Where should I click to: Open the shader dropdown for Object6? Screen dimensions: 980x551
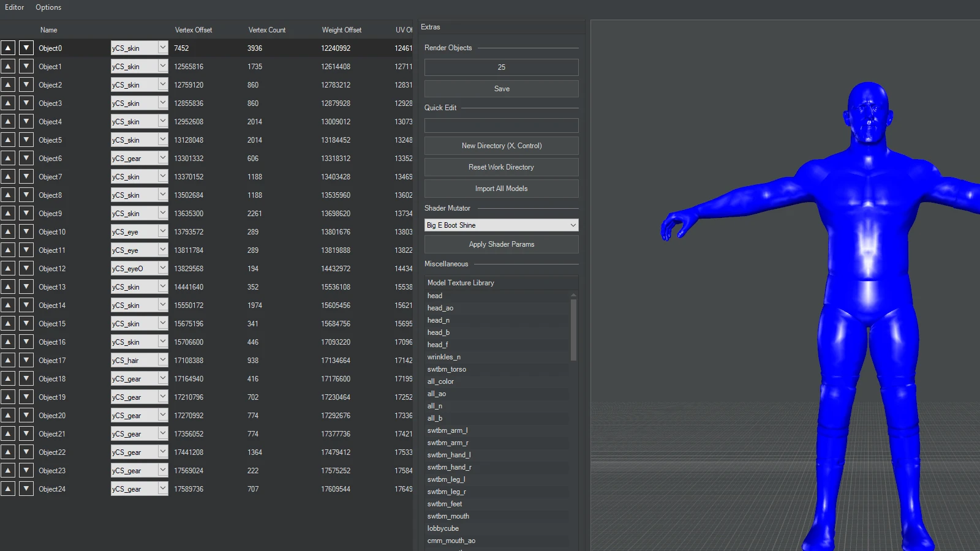tap(162, 158)
